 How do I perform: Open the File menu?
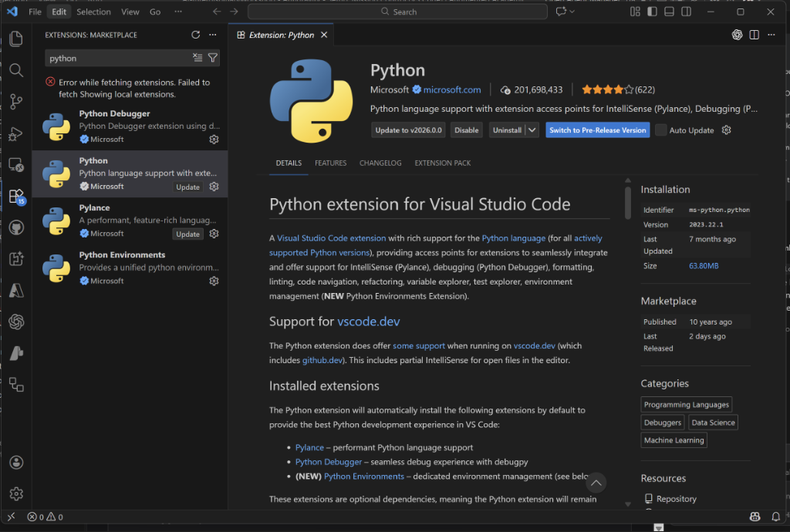pyautogui.click(x=35, y=12)
